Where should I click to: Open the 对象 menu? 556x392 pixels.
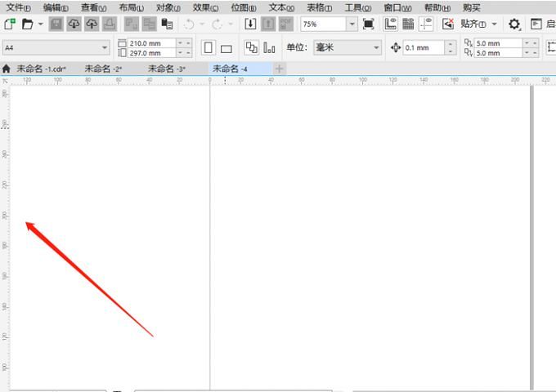click(168, 7)
